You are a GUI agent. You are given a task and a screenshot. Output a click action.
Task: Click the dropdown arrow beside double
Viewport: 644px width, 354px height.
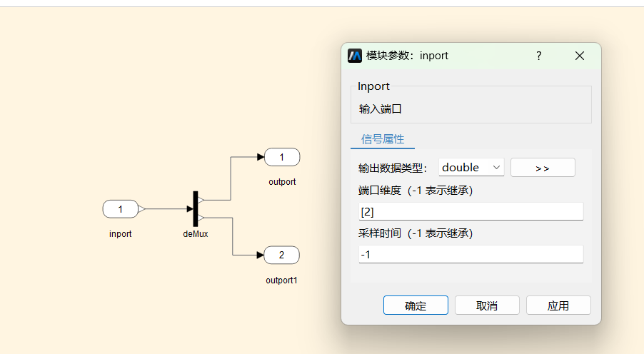pyautogui.click(x=496, y=168)
